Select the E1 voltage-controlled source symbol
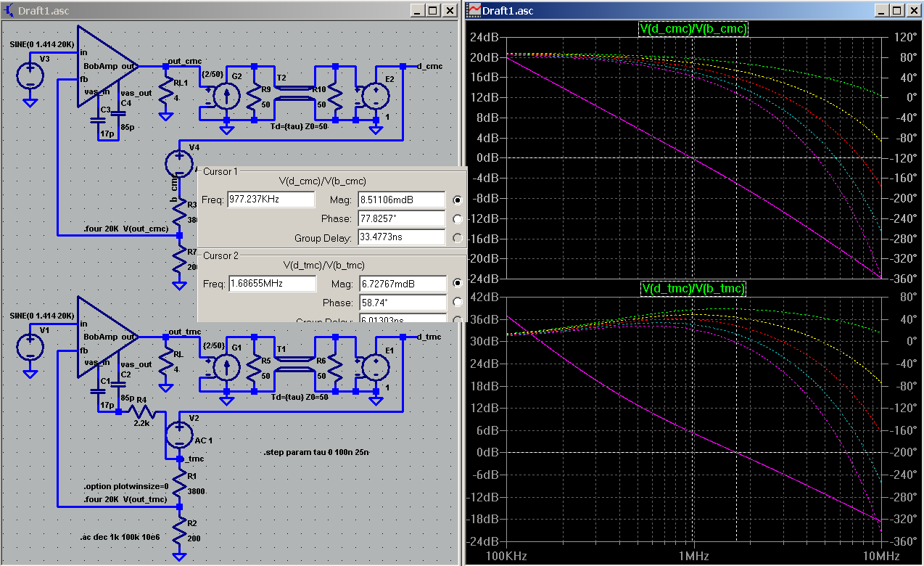Screen dimensions: 924x566 point(376,368)
